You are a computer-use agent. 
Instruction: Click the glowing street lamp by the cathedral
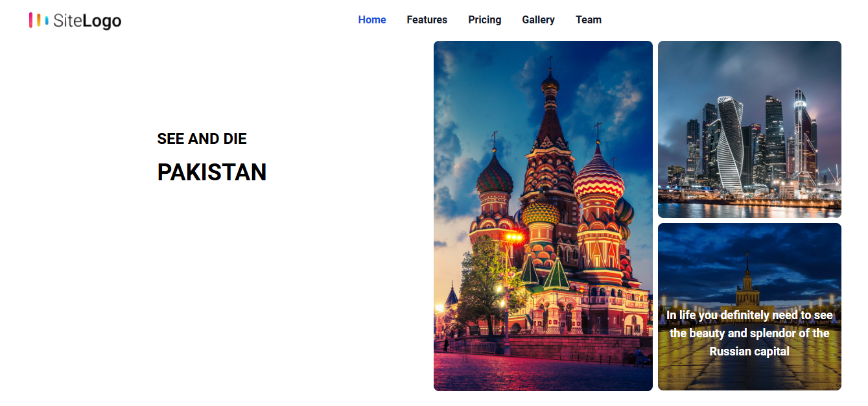tap(513, 237)
